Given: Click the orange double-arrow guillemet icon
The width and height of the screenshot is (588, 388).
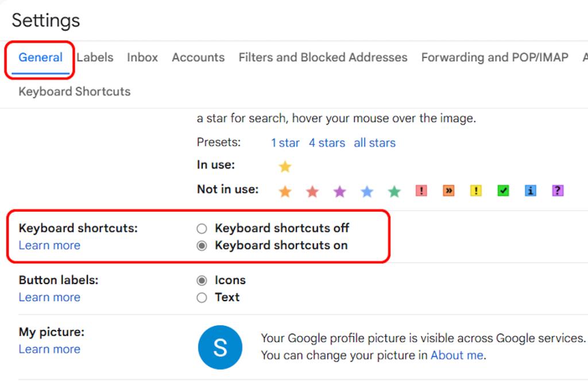Looking at the screenshot, I should click(448, 191).
